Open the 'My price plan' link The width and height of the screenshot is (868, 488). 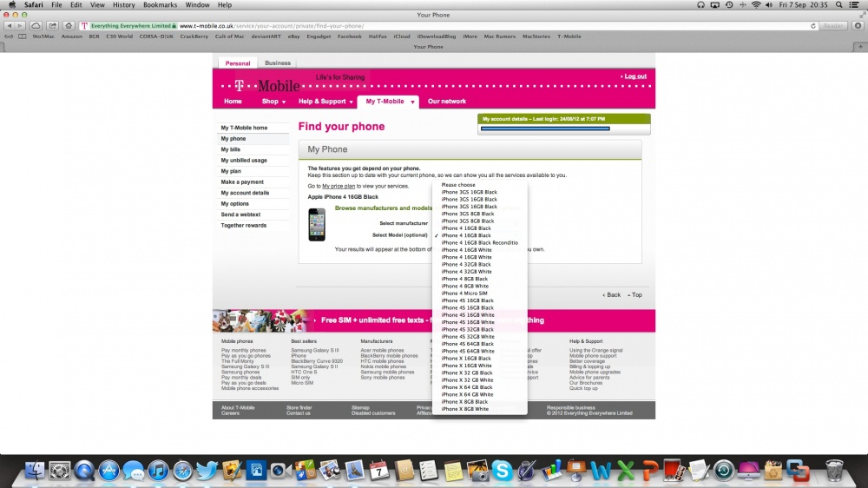[x=339, y=186]
